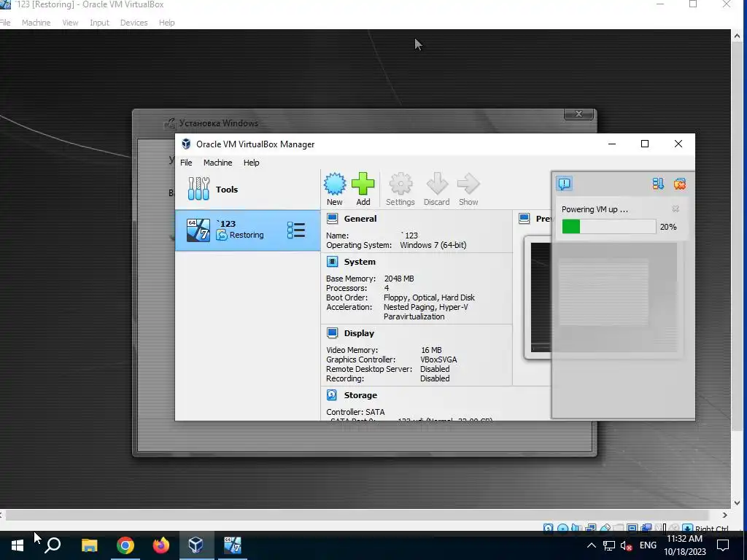Expand the hidden system tray icons chevron
Image resolution: width=747 pixels, height=560 pixels.
pos(591,545)
